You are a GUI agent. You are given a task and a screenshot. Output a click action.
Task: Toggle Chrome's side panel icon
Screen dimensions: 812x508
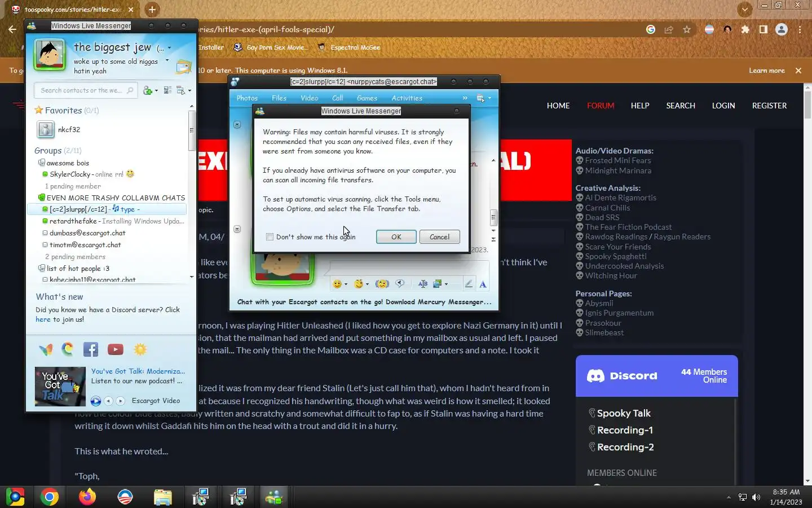click(x=764, y=29)
